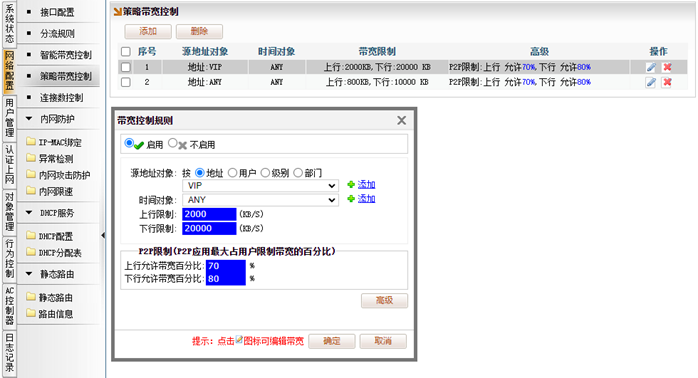
Task: Open 异常检测 folder item
Action: click(49, 159)
